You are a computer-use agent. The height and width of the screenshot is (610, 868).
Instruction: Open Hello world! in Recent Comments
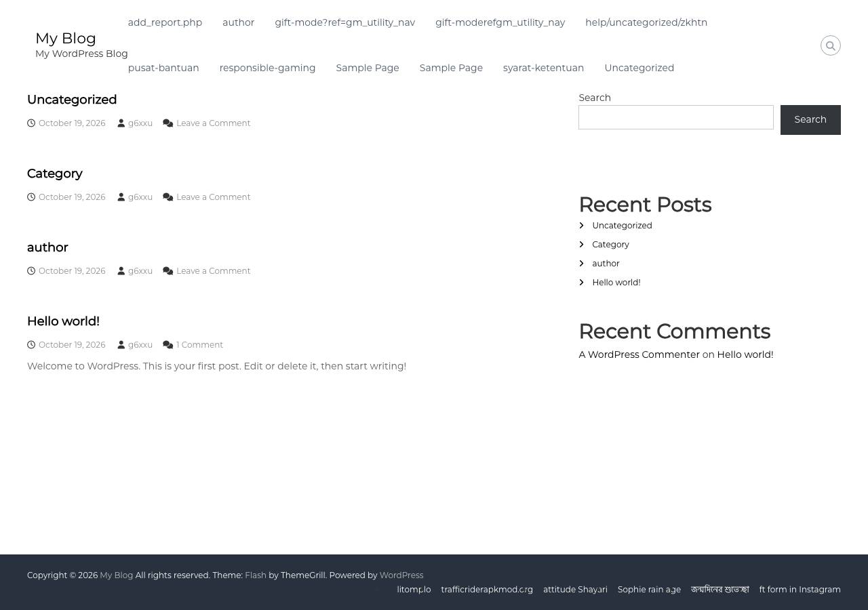coord(745,354)
